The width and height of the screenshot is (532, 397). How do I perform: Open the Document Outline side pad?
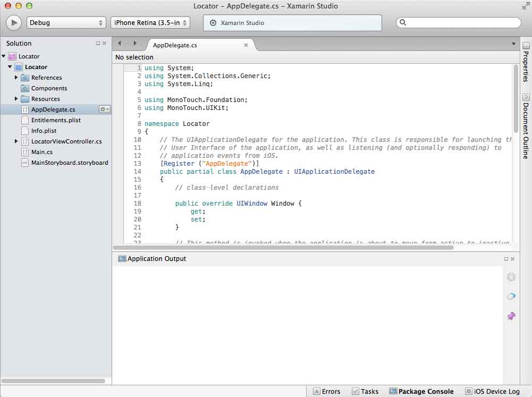[526, 126]
